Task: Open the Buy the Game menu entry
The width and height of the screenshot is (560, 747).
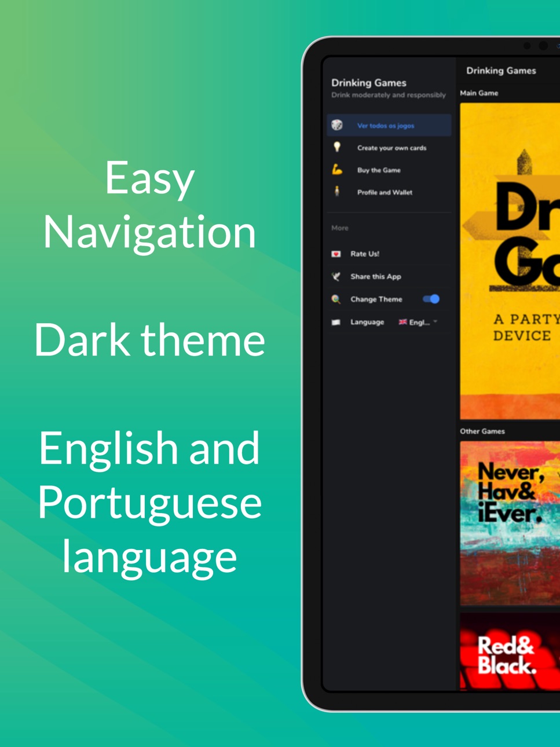Action: pyautogui.click(x=389, y=170)
